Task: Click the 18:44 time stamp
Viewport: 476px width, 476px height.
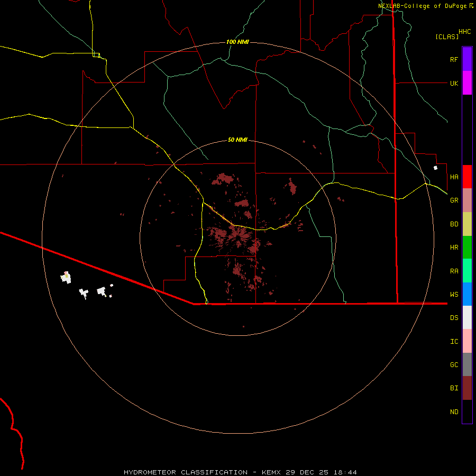Action: click(x=345, y=472)
